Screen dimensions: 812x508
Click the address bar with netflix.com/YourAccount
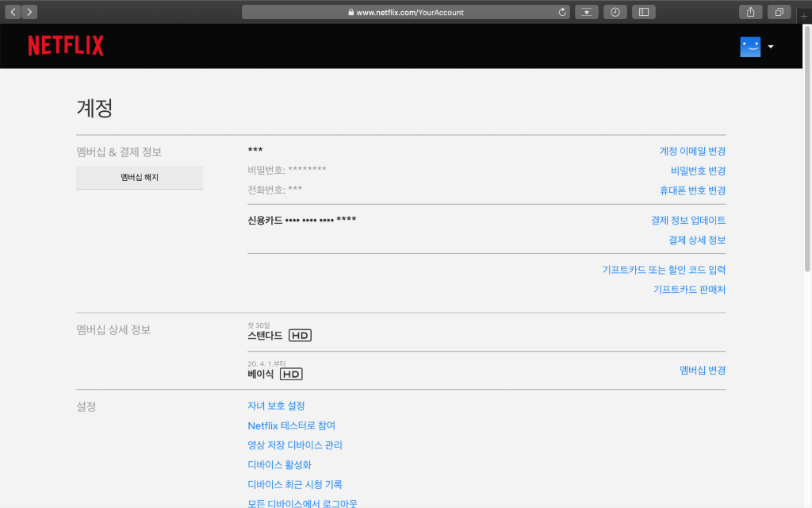pyautogui.click(x=405, y=12)
